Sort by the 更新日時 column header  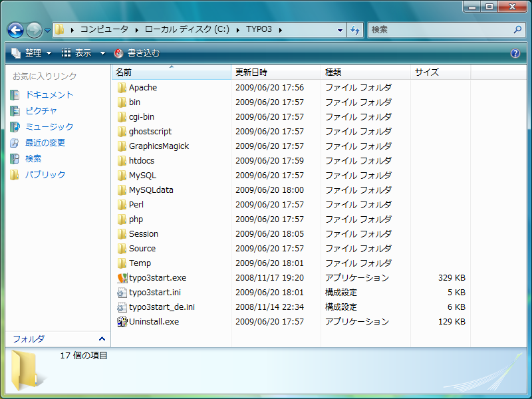point(276,72)
